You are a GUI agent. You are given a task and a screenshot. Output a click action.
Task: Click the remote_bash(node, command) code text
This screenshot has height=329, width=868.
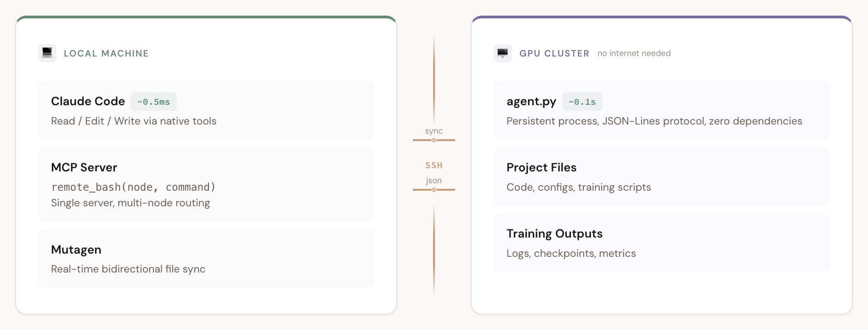[x=133, y=187]
